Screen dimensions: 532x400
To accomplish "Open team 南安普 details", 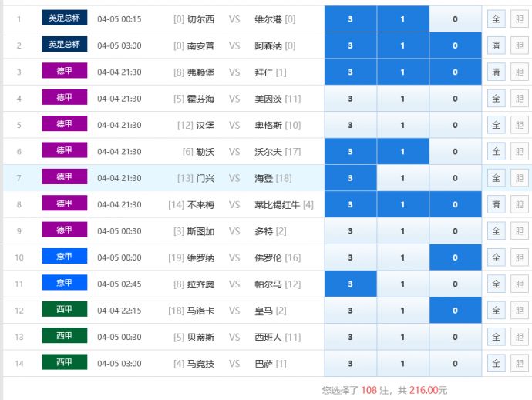I will (200, 46).
